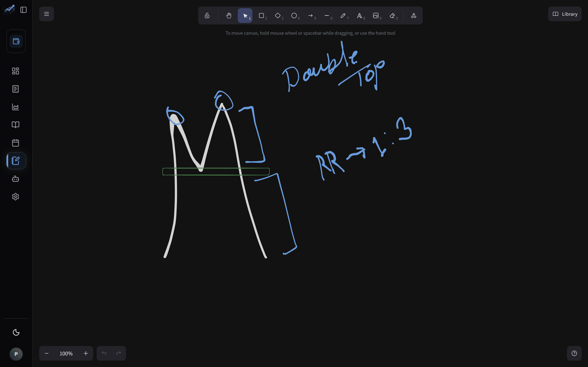The width and height of the screenshot is (588, 367).
Task: Insert an image with the Image tool
Action: 376,15
